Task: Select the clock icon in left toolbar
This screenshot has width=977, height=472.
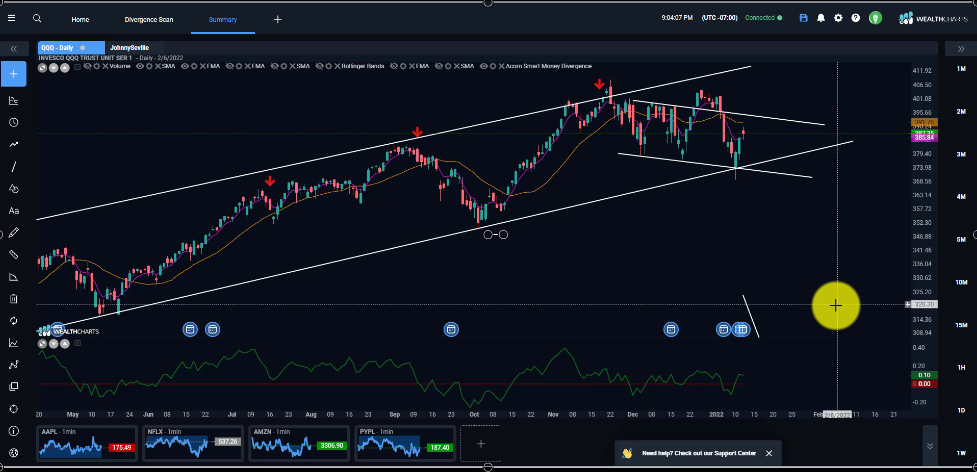Action: 14,123
